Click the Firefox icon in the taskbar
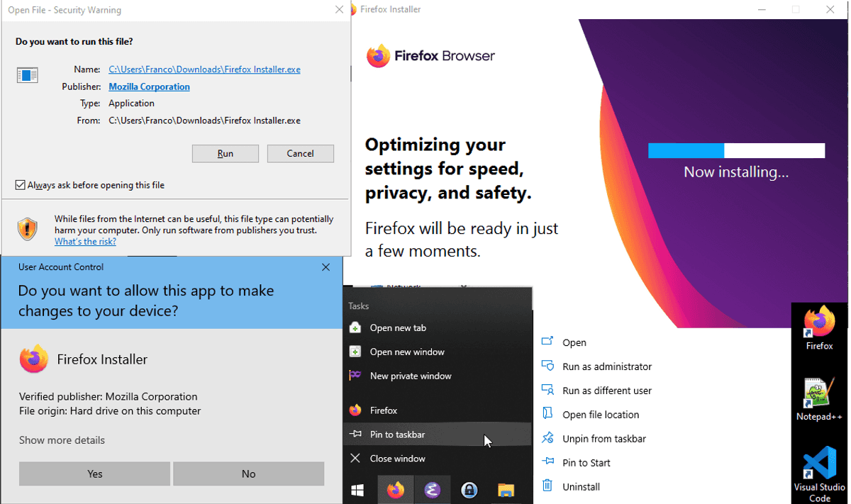 396,490
